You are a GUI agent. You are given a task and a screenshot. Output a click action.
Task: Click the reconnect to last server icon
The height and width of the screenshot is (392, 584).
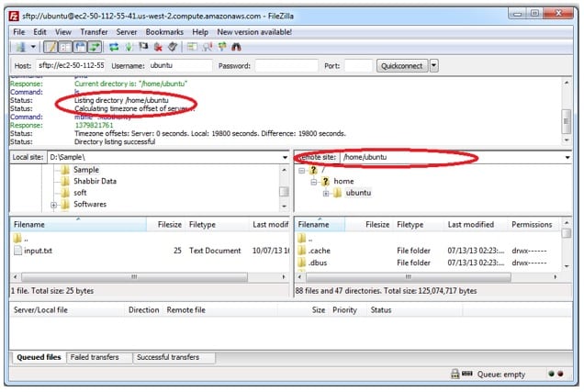click(x=173, y=47)
